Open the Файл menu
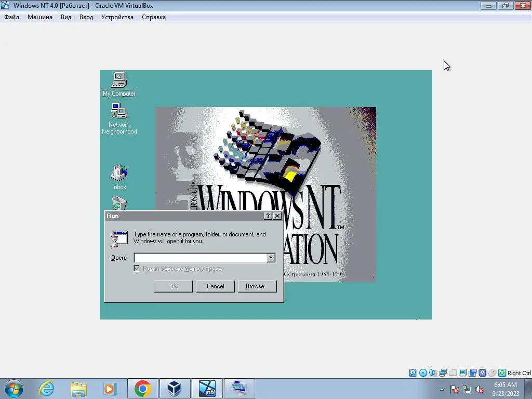532x399 pixels. (x=11, y=17)
